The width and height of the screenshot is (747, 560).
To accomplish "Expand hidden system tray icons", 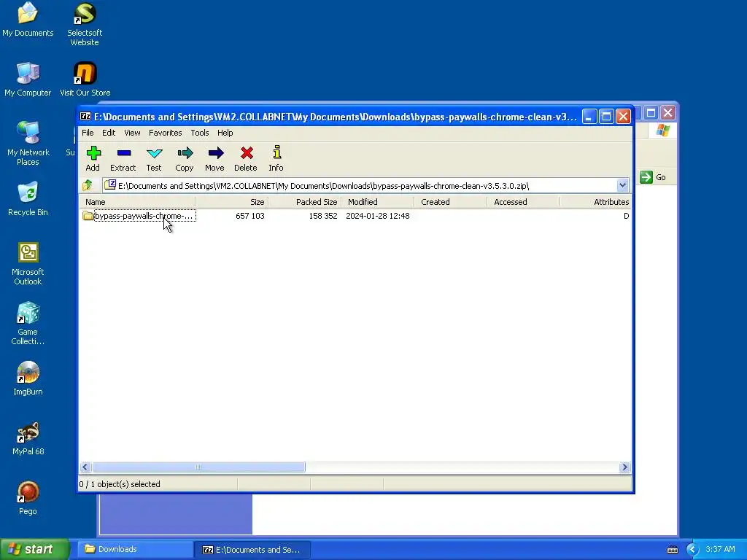I will (693, 550).
